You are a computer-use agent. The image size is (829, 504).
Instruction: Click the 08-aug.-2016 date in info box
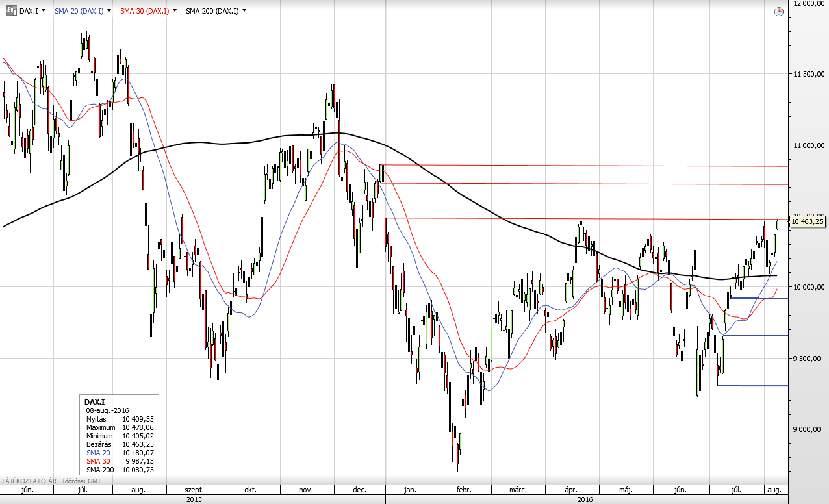107,411
